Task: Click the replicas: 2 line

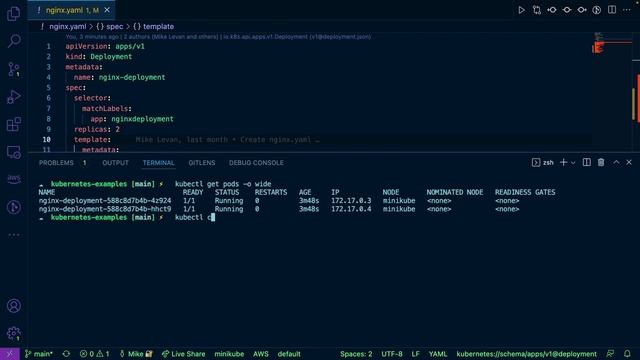Action: tap(97, 129)
